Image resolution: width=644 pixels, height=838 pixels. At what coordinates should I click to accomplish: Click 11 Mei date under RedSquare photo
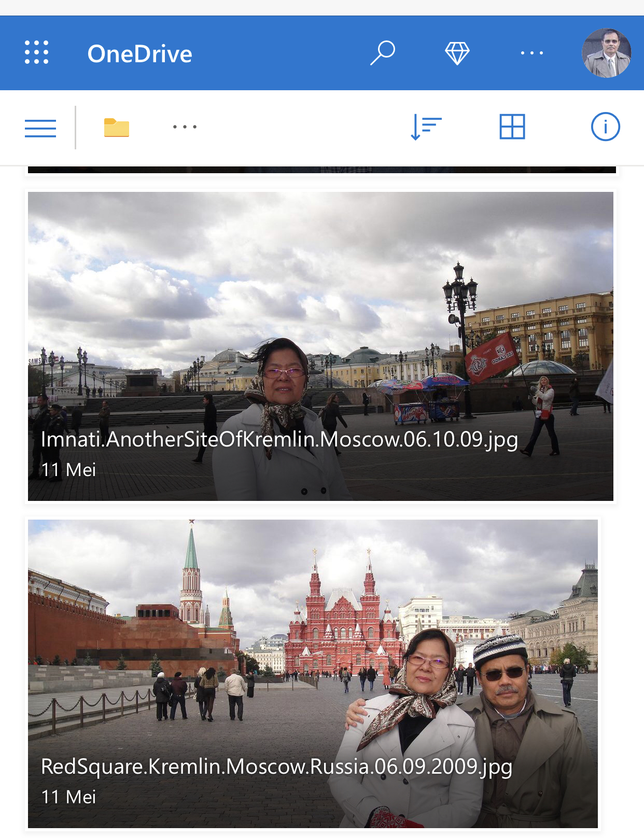(x=68, y=797)
